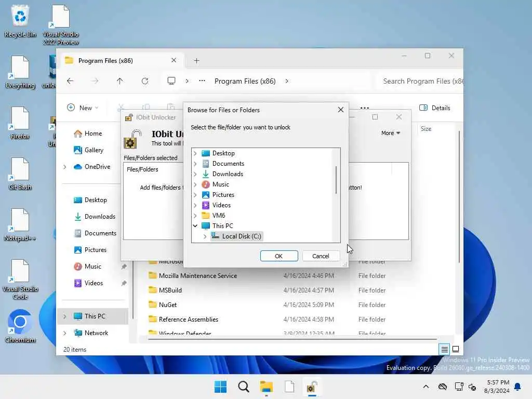Go up one folder level in Explorer
The height and width of the screenshot is (399, 532).
120,81
